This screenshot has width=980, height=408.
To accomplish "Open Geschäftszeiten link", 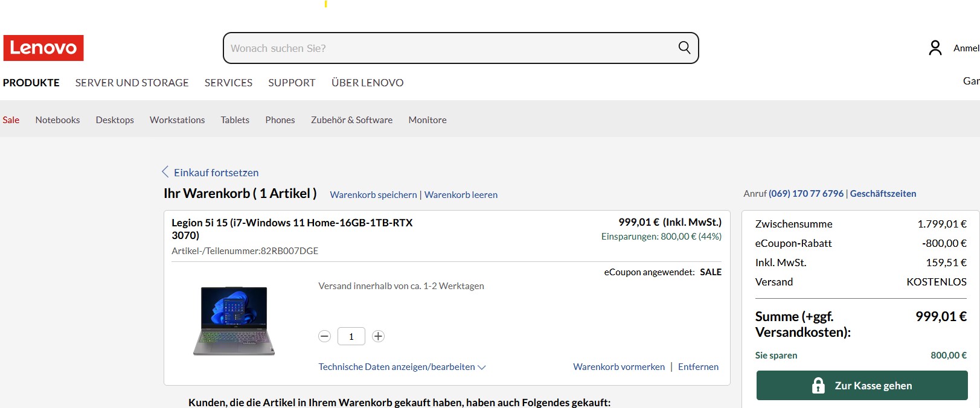I will coord(883,194).
